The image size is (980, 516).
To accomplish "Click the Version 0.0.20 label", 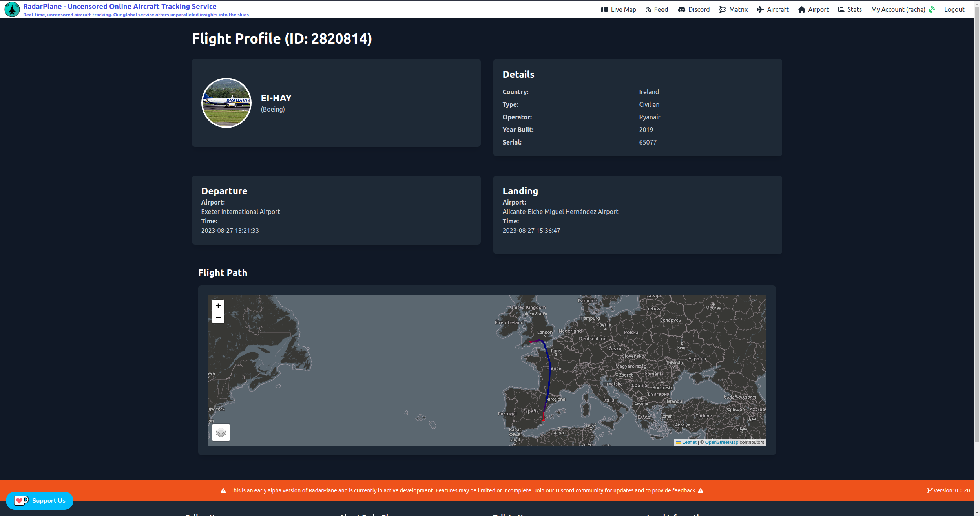I will pyautogui.click(x=951, y=490).
